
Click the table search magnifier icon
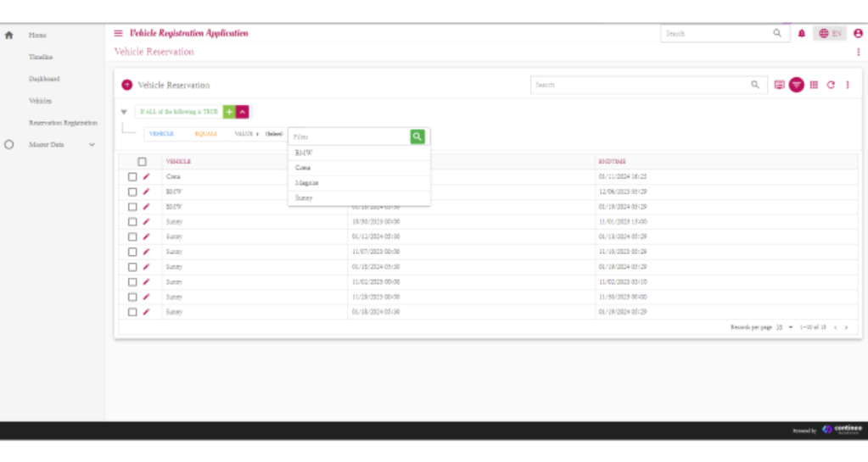click(x=755, y=85)
